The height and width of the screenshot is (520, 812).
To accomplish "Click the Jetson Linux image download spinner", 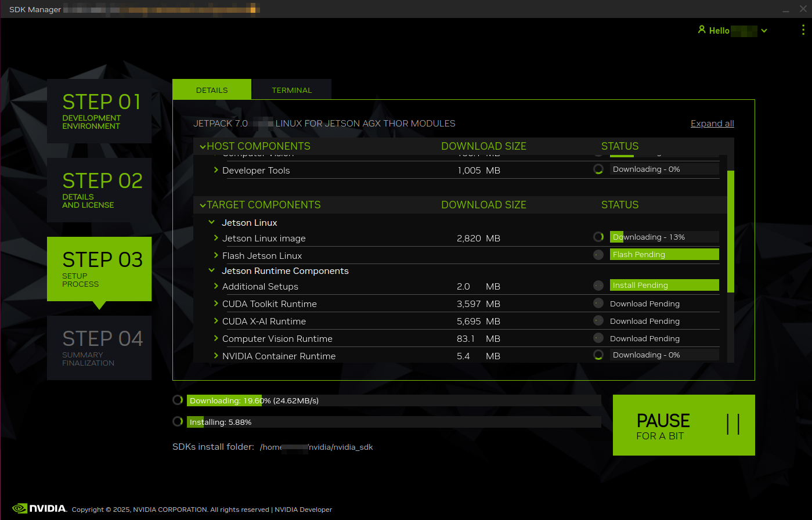I will tap(598, 237).
